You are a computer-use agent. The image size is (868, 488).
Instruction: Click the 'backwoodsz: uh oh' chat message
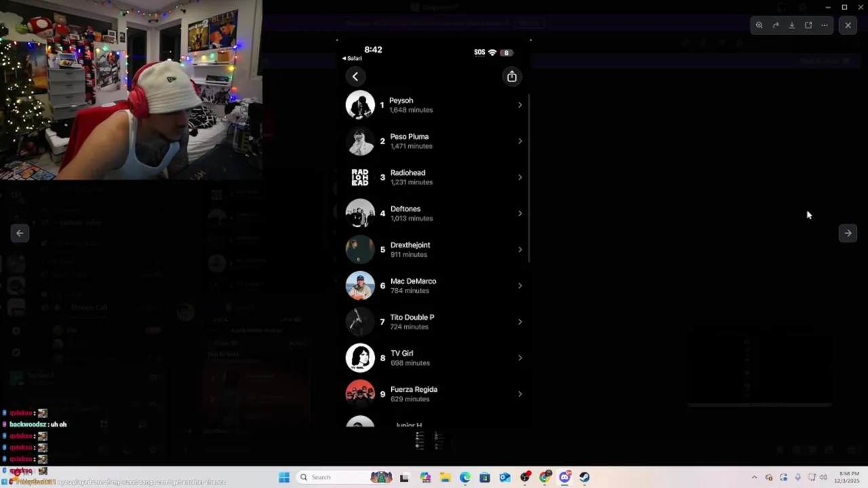(38, 424)
